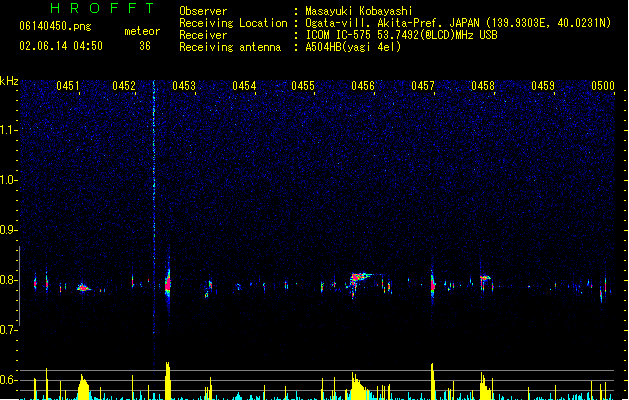The image size is (629, 400).
Task: Click the 0.9 frequency axis label
Action: tap(8, 230)
